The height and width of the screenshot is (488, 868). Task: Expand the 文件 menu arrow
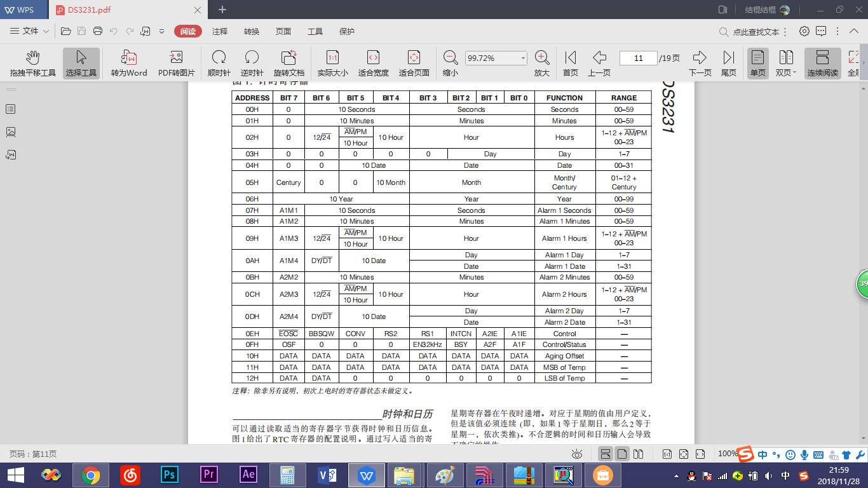click(46, 31)
